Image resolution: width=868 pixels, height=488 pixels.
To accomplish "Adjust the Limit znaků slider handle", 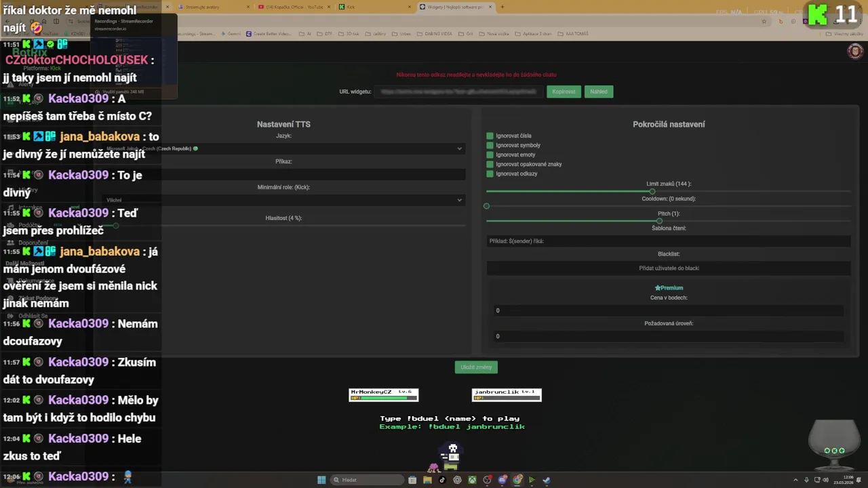I will (x=652, y=191).
